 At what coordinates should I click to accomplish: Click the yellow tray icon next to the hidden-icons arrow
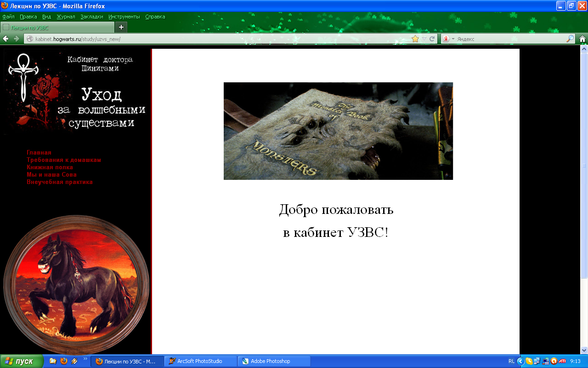[529, 361]
